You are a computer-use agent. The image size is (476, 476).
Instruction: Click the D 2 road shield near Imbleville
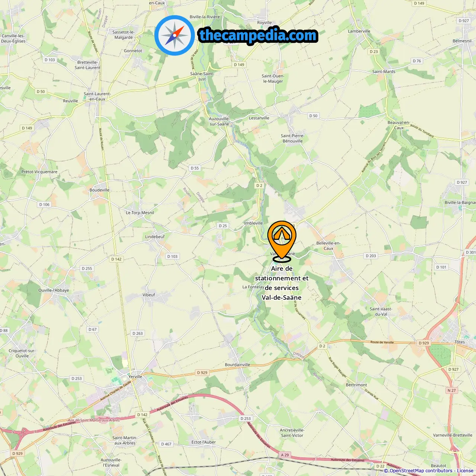coord(259,186)
